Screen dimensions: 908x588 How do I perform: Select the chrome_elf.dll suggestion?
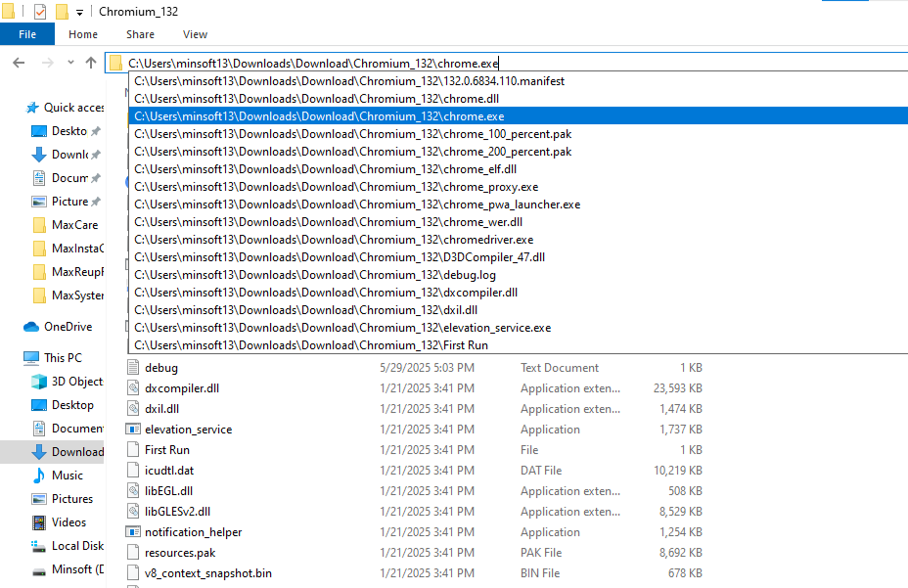(519, 169)
